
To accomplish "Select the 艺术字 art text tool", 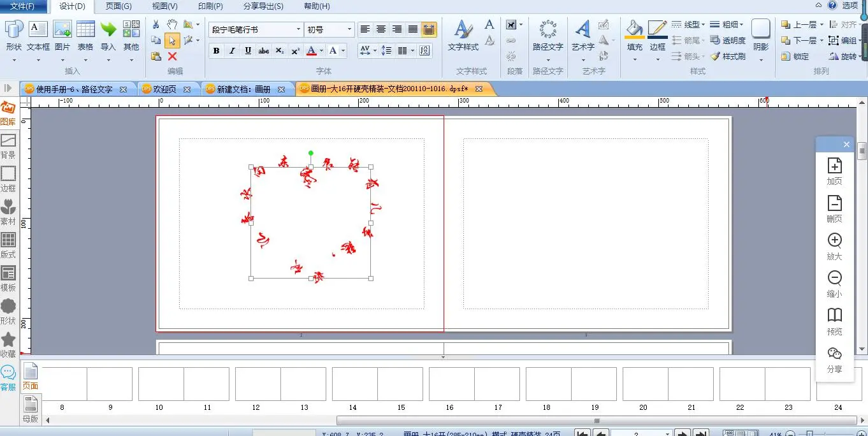I will (582, 31).
